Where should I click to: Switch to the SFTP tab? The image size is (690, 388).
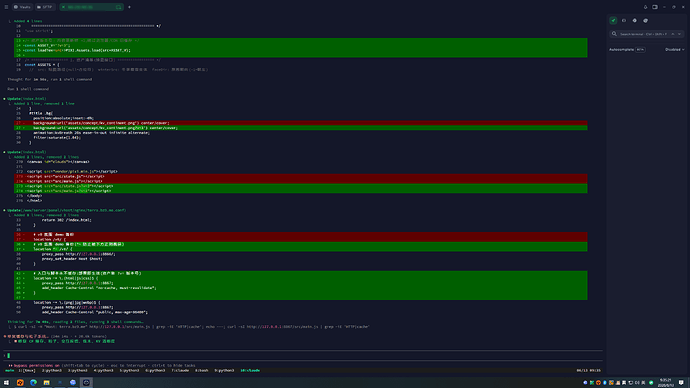[x=45, y=7]
